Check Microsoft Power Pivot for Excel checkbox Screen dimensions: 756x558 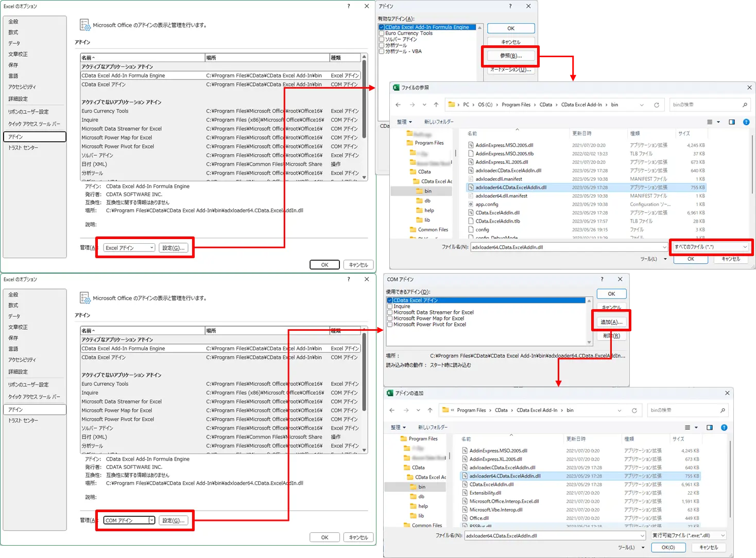click(x=390, y=325)
